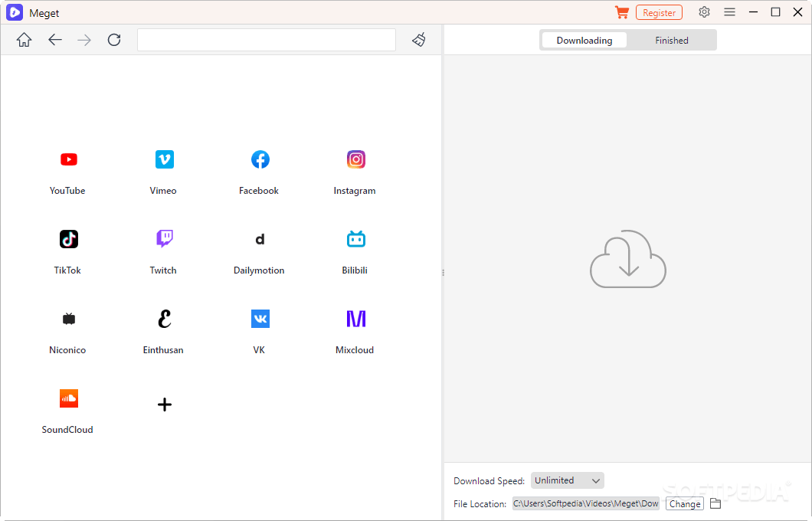
Task: Open the settings gear
Action: (x=704, y=12)
